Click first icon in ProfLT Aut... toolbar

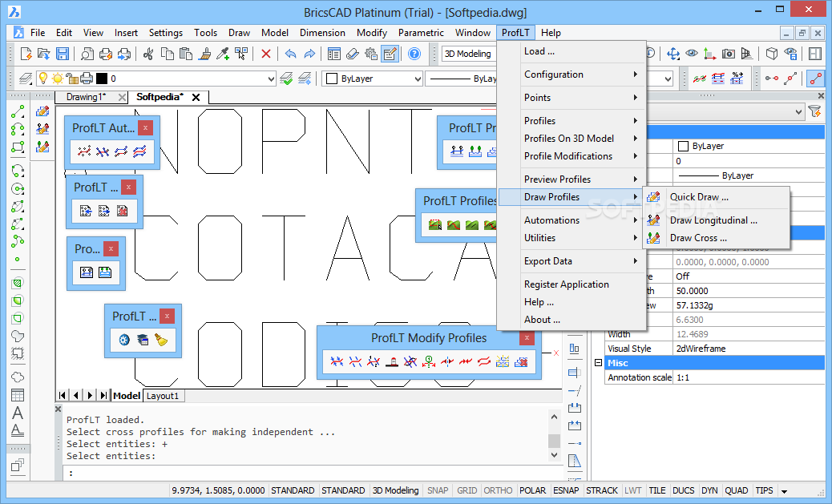click(x=84, y=151)
